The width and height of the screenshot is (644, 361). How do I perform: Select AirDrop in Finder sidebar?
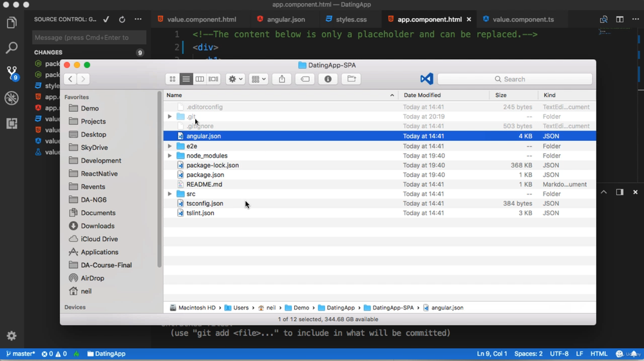point(92,278)
